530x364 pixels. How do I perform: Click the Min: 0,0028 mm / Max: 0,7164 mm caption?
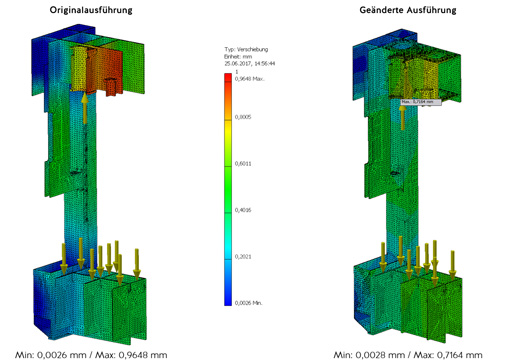pos(408,355)
